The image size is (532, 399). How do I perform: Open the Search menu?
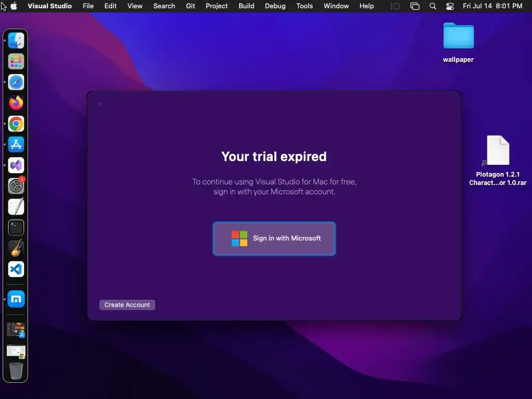click(164, 6)
